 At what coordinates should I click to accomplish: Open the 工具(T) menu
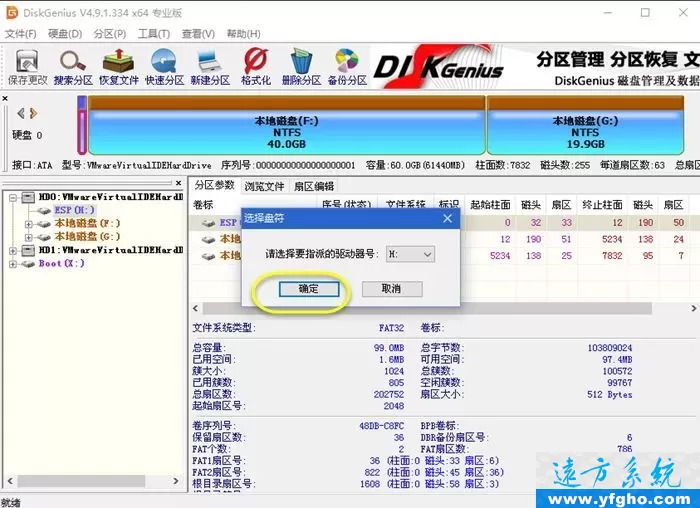point(154,34)
